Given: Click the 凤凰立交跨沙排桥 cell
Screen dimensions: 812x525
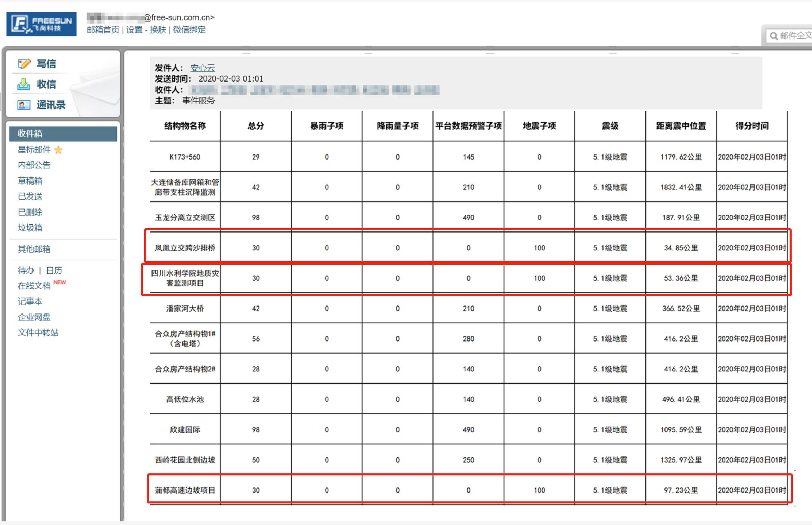Looking at the screenshot, I should click(185, 248).
